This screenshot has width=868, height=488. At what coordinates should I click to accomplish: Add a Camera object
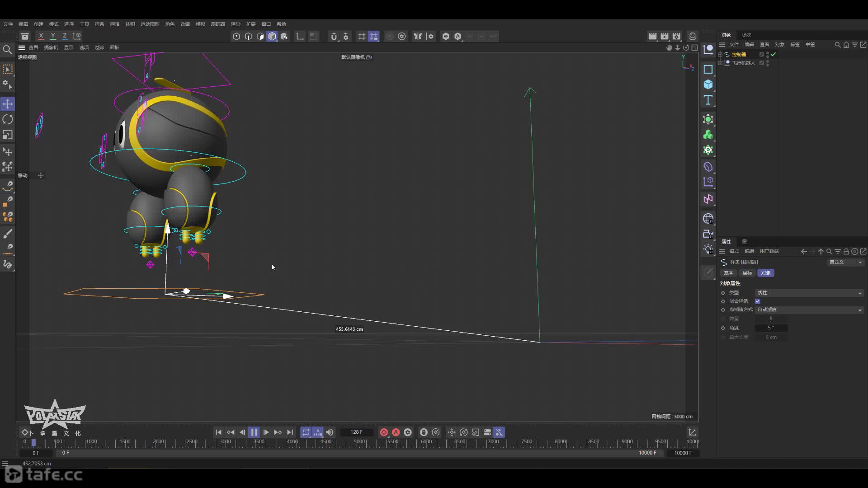tap(708, 234)
